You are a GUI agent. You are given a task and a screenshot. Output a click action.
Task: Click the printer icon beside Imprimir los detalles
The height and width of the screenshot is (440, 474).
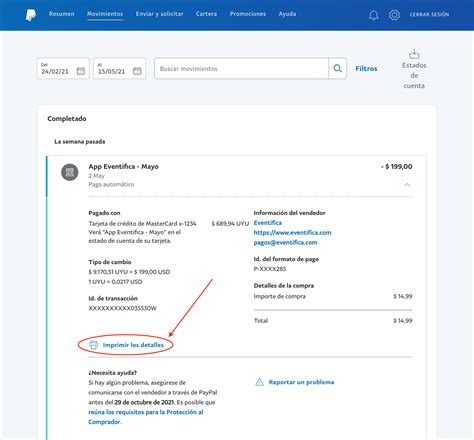point(94,345)
